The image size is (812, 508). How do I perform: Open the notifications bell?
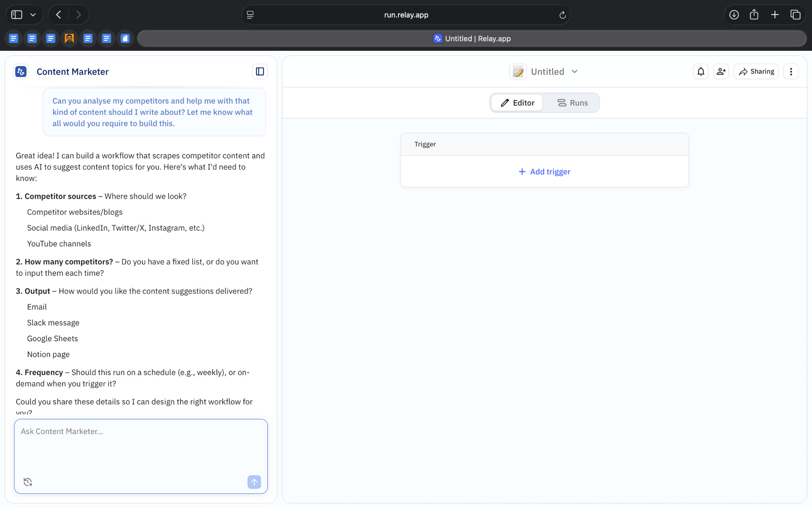701,71
